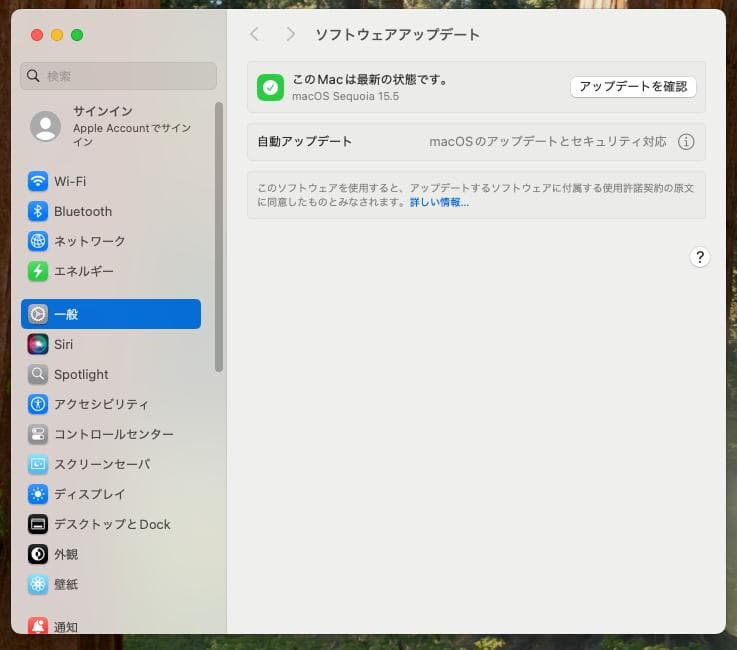
Task: Minimize window with yellow button
Action: [x=57, y=35]
